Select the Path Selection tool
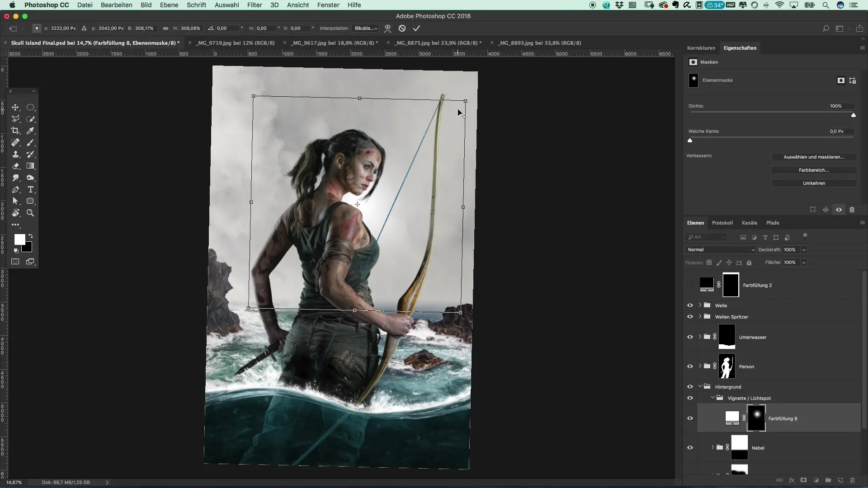The image size is (868, 488). point(15,201)
